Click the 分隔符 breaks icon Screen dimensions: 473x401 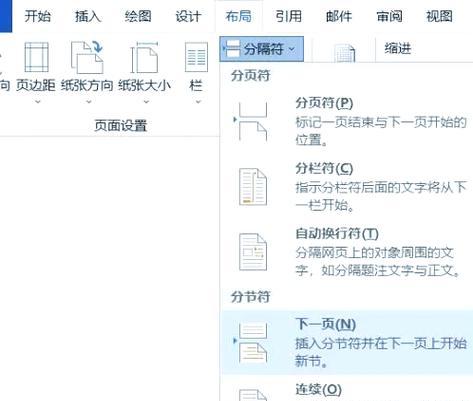(232, 49)
